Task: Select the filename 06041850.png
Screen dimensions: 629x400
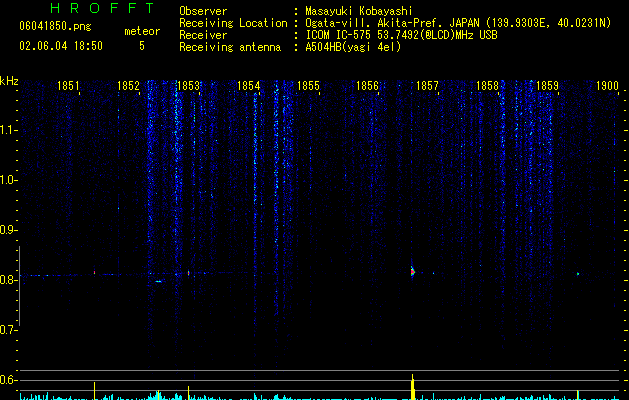Action: click(55, 26)
